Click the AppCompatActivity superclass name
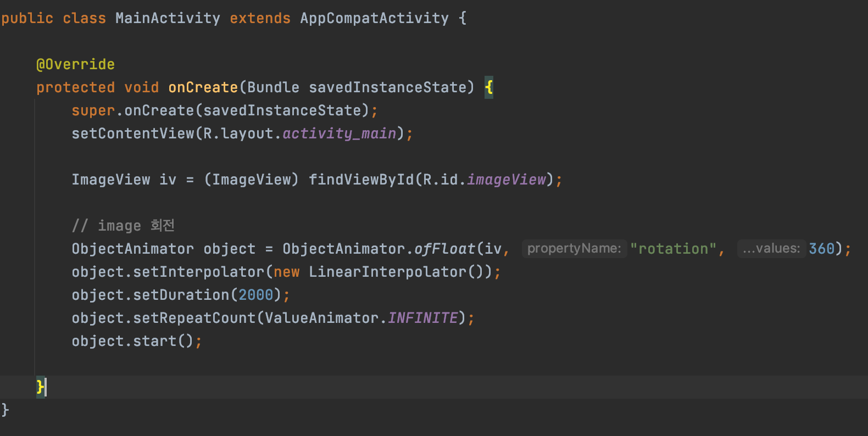868x436 pixels. tap(374, 18)
